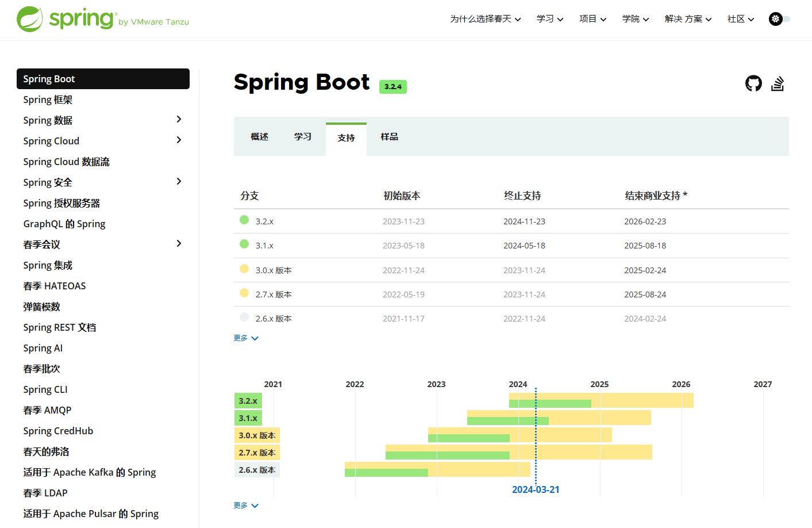Open 春季 HATEOAS sidebar link

pyautogui.click(x=55, y=286)
